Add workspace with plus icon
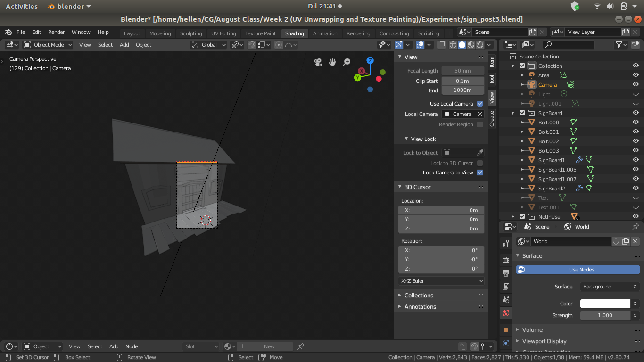This screenshot has height=362, width=644. pyautogui.click(x=449, y=33)
